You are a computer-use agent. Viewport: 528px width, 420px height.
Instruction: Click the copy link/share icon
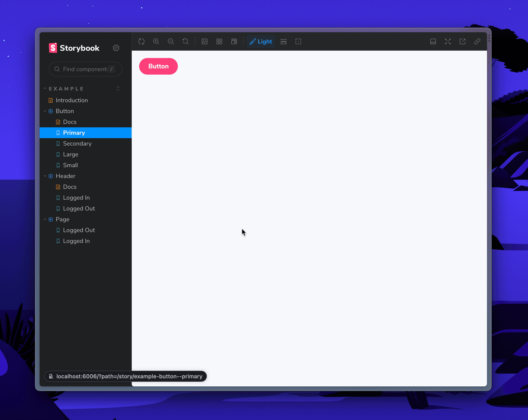coord(477,42)
